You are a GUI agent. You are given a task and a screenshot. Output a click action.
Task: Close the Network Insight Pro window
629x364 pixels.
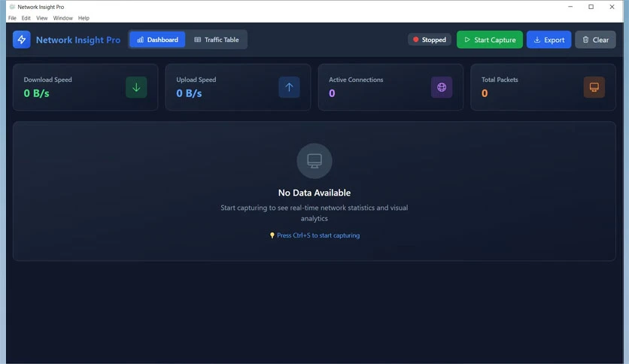tap(612, 7)
